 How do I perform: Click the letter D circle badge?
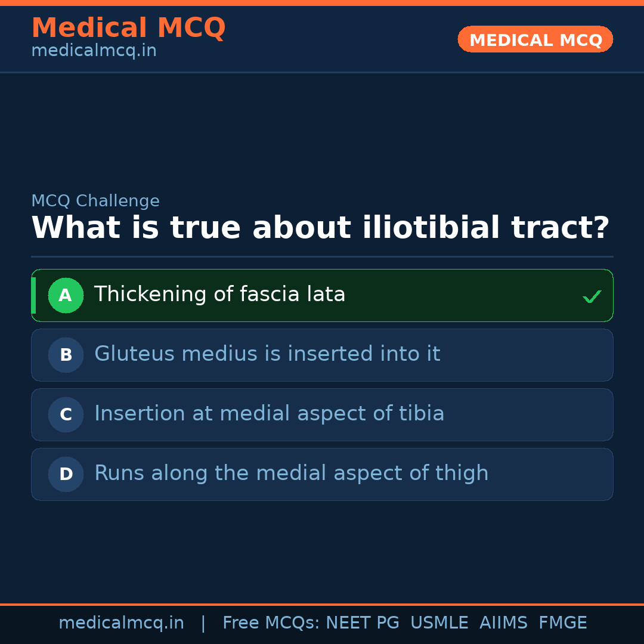(66, 474)
